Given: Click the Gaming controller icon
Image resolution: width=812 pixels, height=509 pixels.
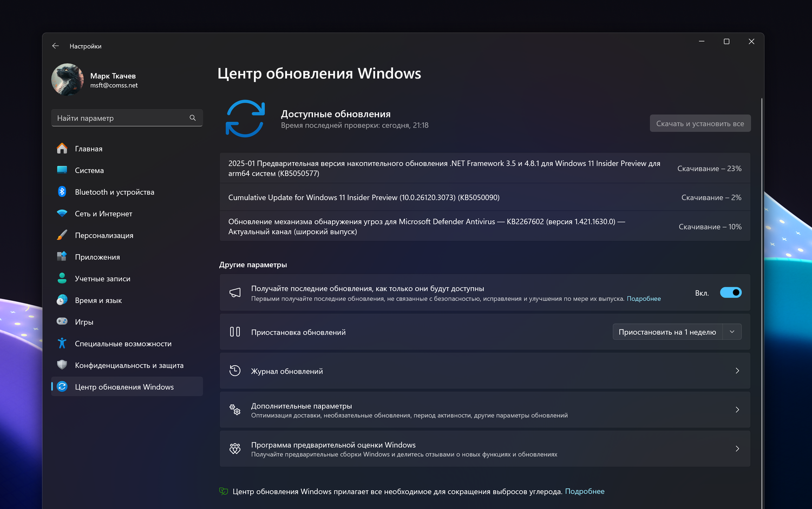Looking at the screenshot, I should tap(62, 321).
